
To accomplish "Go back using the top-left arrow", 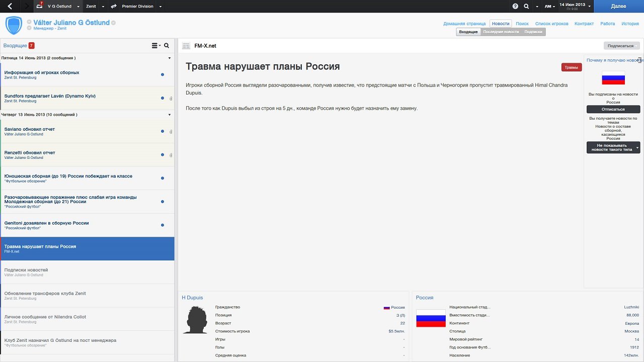I will 10,6.
